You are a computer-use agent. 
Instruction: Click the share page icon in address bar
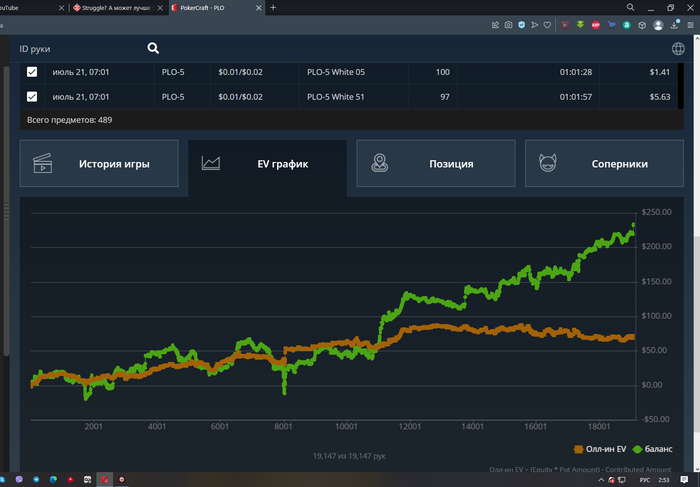click(x=496, y=25)
